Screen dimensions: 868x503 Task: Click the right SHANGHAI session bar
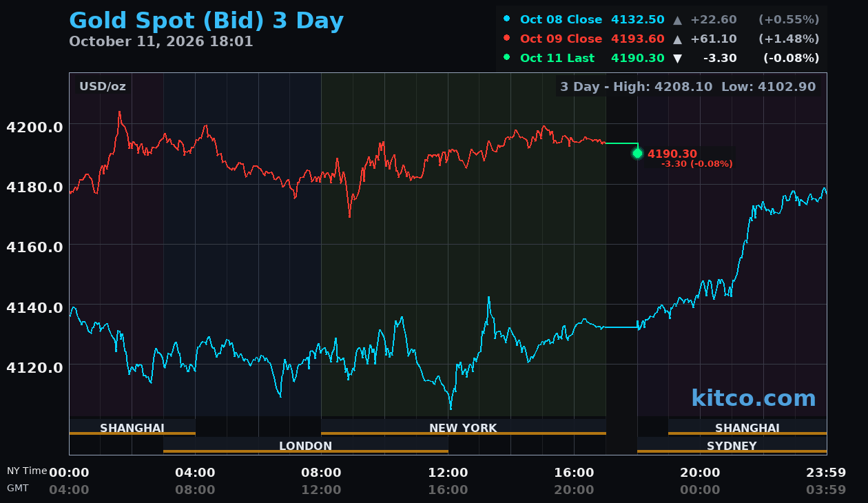pos(747,427)
